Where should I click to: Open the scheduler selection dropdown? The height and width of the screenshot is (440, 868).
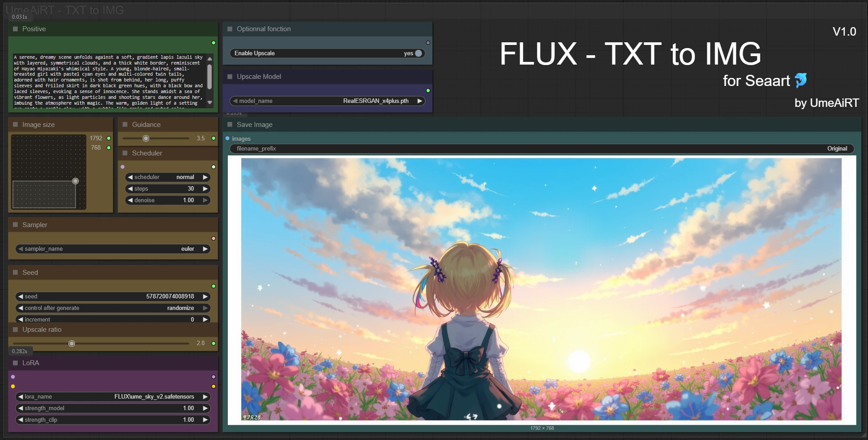(167, 177)
